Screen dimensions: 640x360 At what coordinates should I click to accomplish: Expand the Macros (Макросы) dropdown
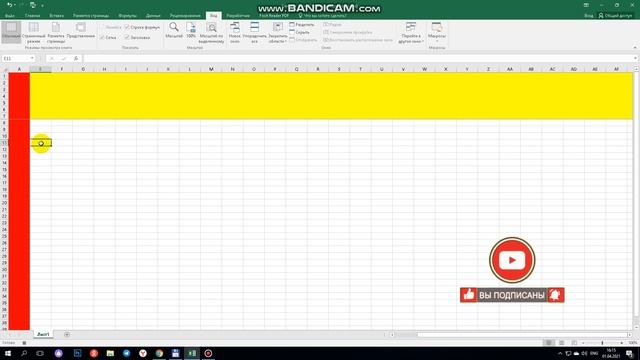[437, 32]
